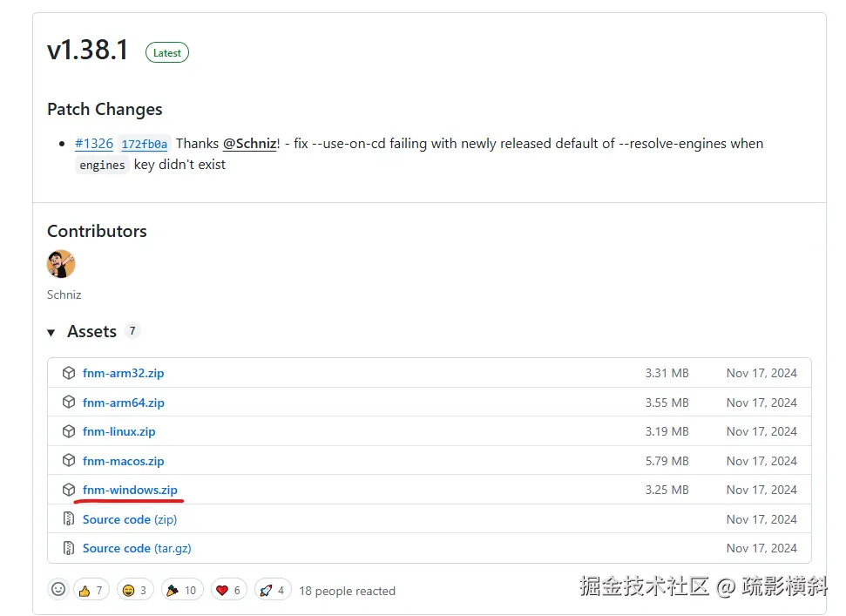Click the package icon beside fnm-arm64.zip
The width and height of the screenshot is (846, 616).
click(69, 402)
